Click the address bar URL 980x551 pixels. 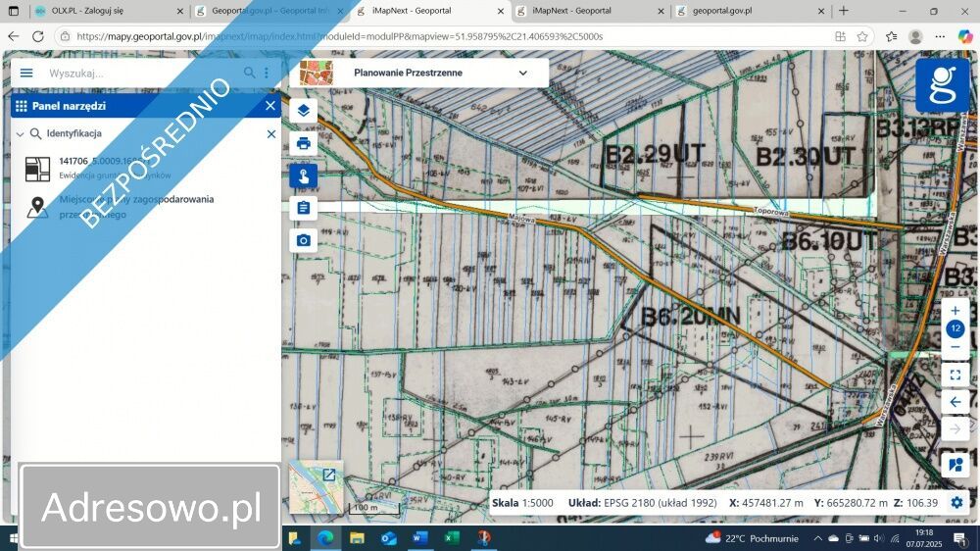pyautogui.click(x=339, y=37)
